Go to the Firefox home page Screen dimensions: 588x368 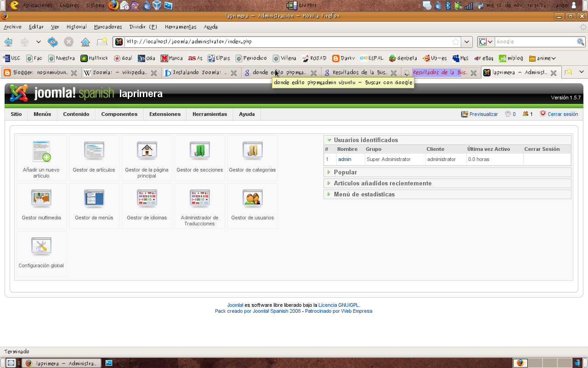pos(85,42)
